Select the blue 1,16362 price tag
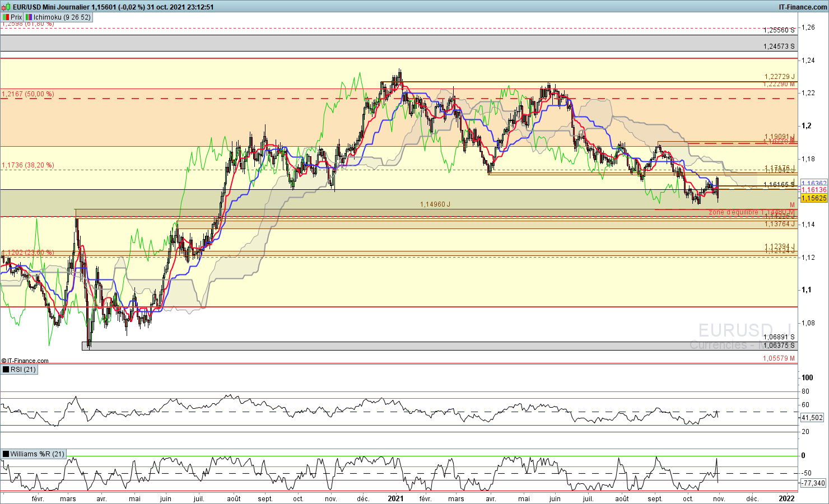This screenshot has width=829, height=504. point(814,183)
